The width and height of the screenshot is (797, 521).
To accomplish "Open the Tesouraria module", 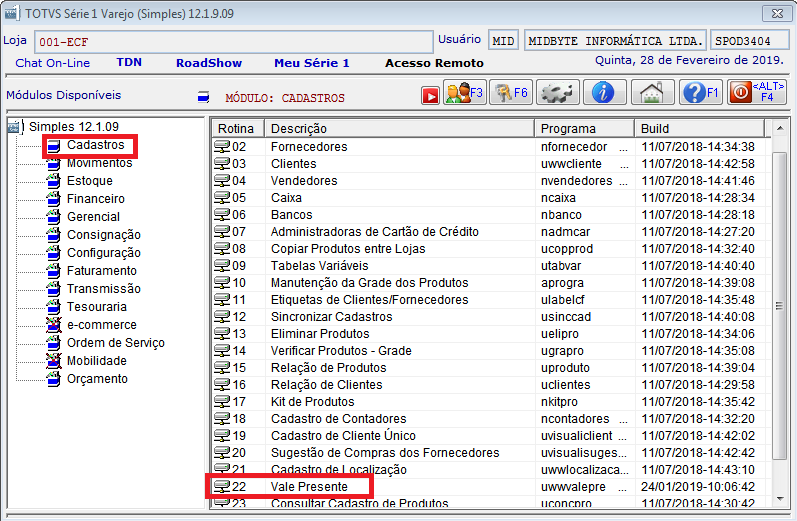I will click(x=97, y=307).
